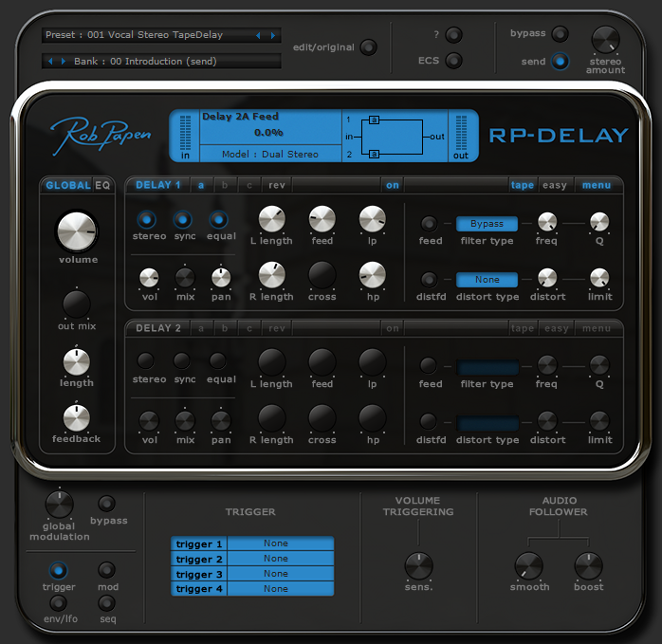Click the Delay 1 filter Q knob

point(599,222)
